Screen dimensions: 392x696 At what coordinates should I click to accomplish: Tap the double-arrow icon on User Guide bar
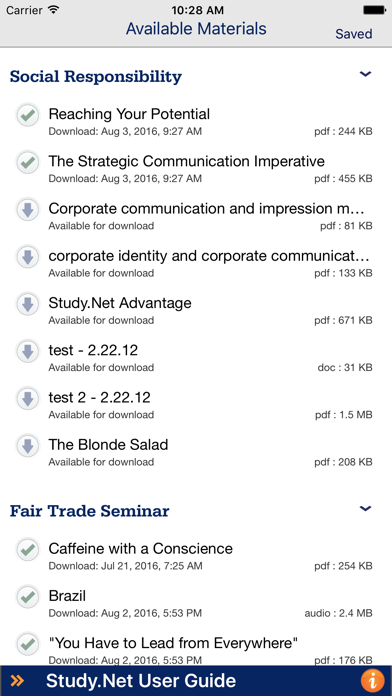[x=17, y=680]
